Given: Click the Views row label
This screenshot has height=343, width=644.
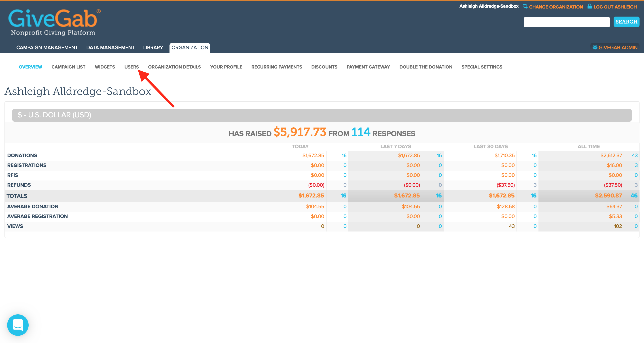Looking at the screenshot, I should 15,226.
